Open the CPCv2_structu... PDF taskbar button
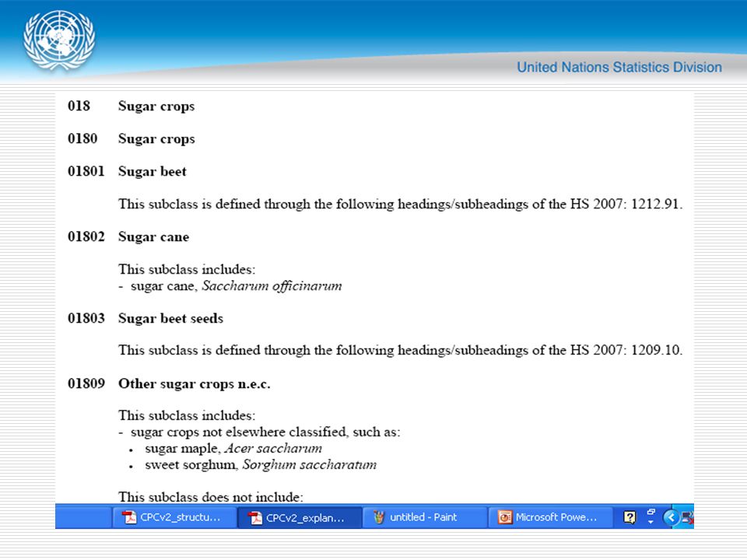This screenshot has width=747, height=560. (174, 517)
